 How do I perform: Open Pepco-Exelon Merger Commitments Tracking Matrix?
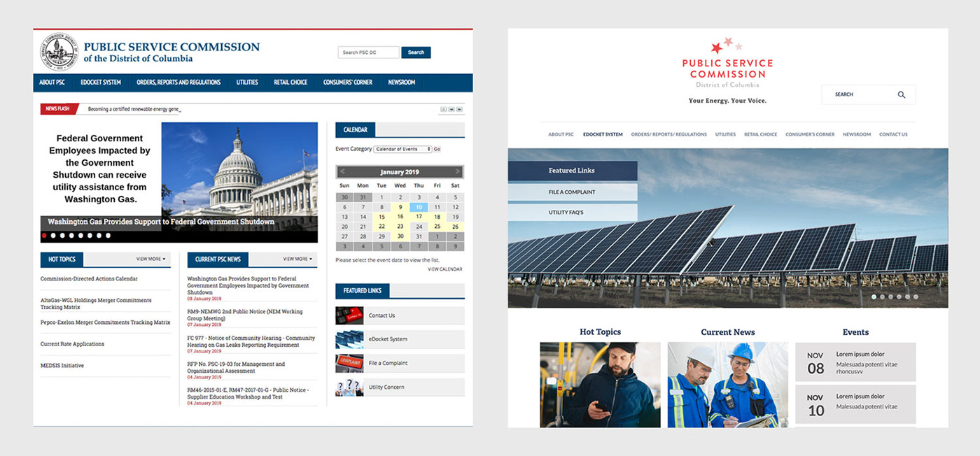coord(106,322)
